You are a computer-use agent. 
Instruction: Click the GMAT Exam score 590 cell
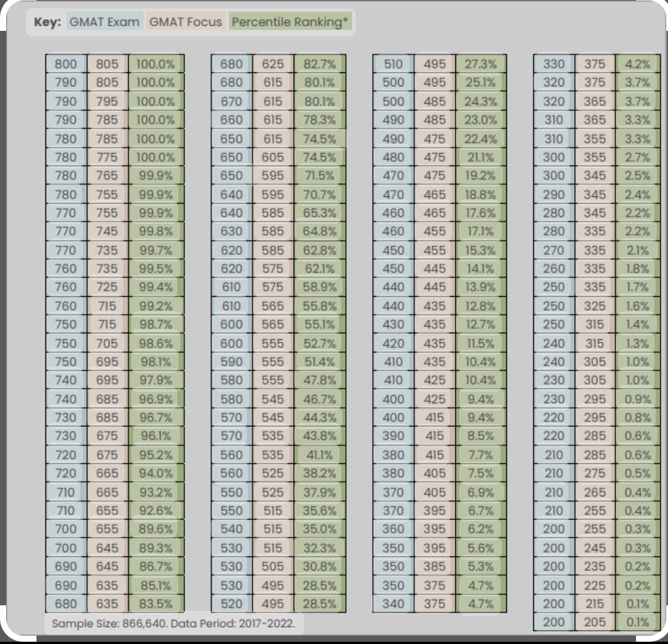pyautogui.click(x=232, y=361)
